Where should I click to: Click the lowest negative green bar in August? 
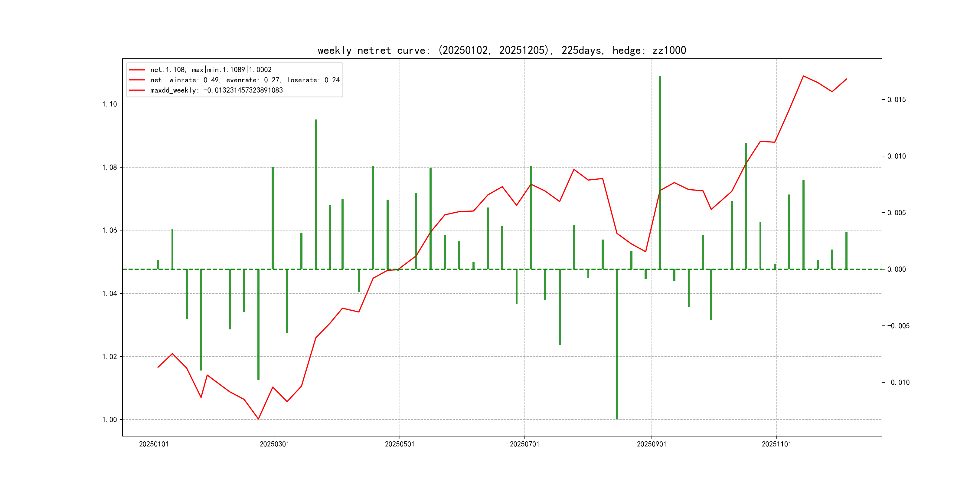point(617,342)
